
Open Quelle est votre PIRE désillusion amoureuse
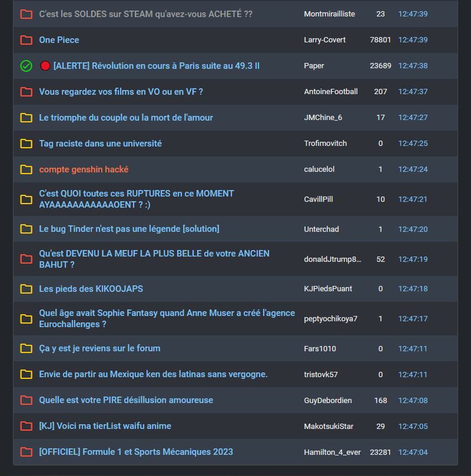[126, 400]
